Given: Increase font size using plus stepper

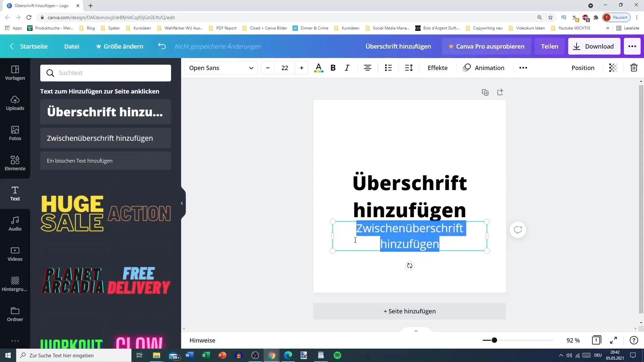Looking at the screenshot, I should pyautogui.click(x=301, y=68).
